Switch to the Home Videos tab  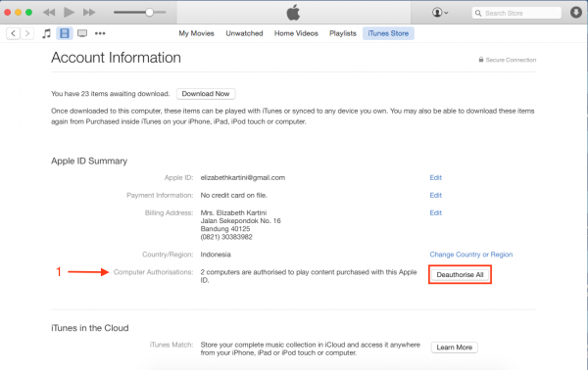pyautogui.click(x=296, y=33)
